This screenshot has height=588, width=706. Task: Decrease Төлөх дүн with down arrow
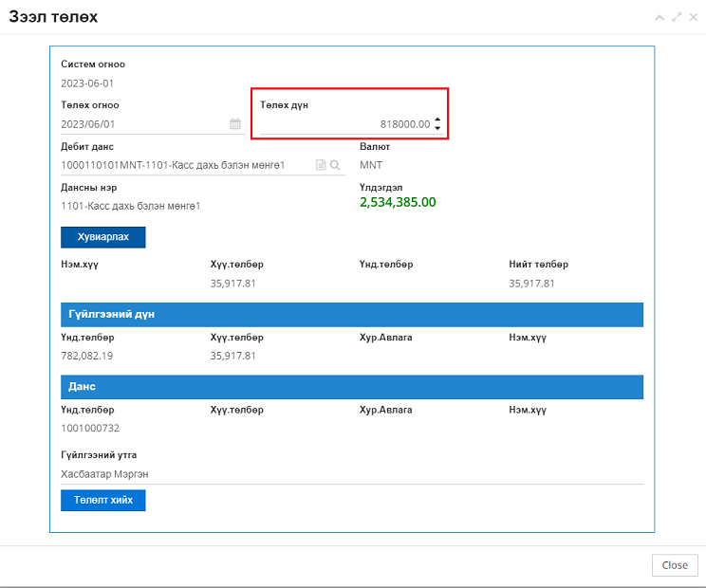[437, 128]
